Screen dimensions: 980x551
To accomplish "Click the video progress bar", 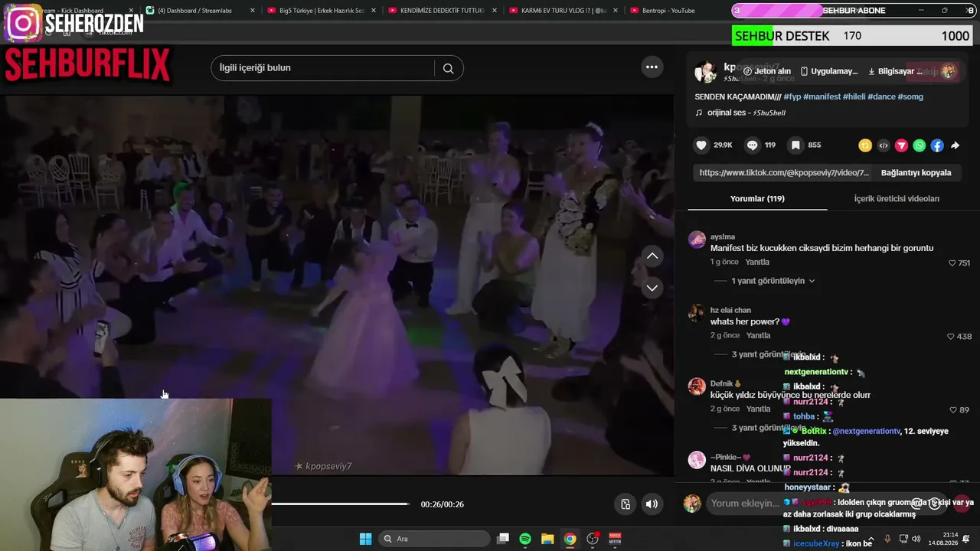I will [341, 504].
